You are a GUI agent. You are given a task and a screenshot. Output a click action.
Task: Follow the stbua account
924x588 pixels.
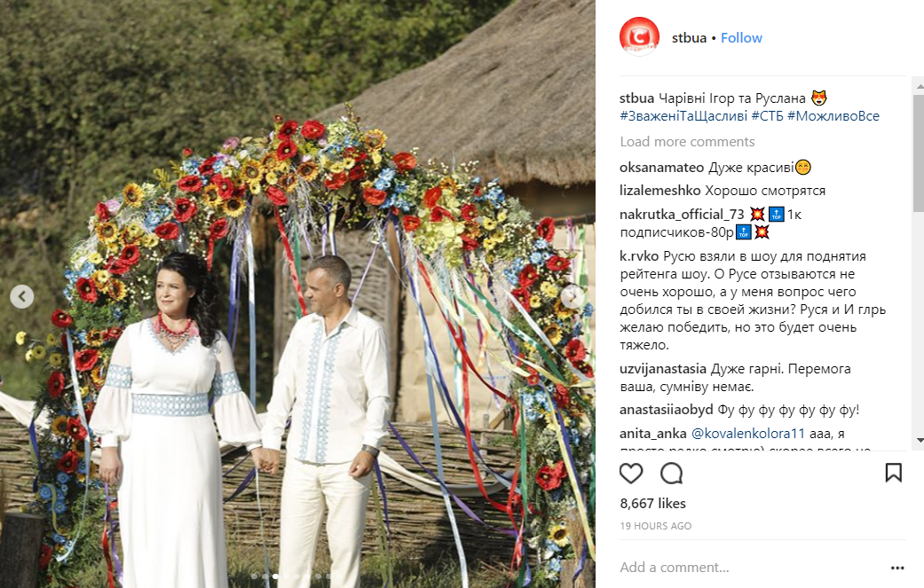click(741, 37)
